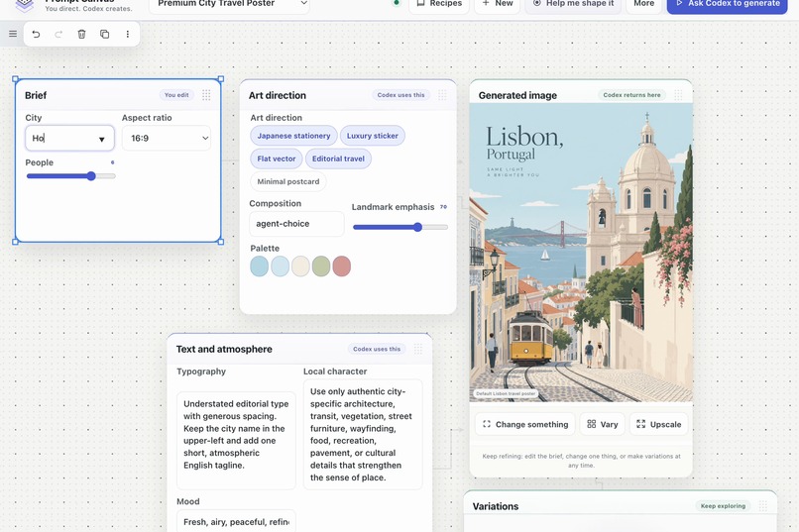
Task: Click the Local character text box
Action: pos(363,434)
